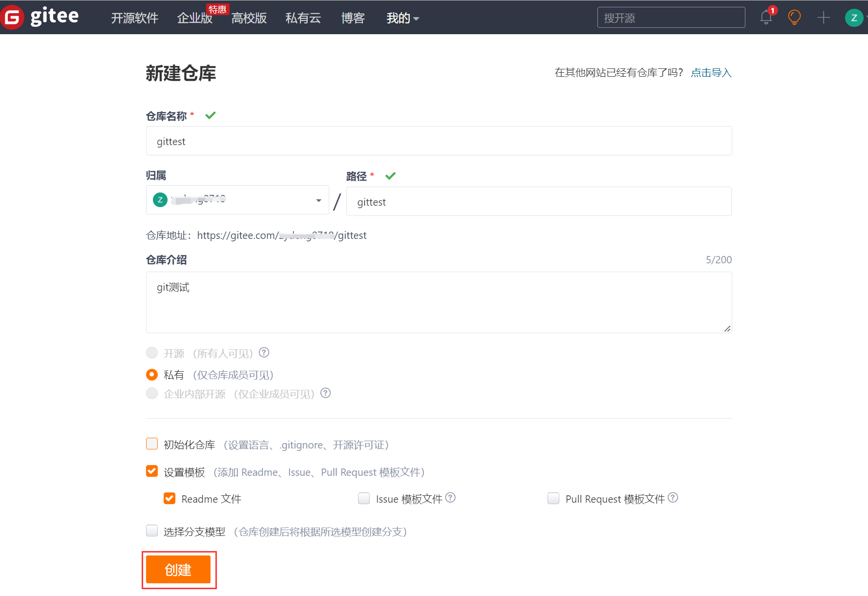The image size is (868, 596).
Task: Click the plus icon in header
Action: pyautogui.click(x=824, y=18)
